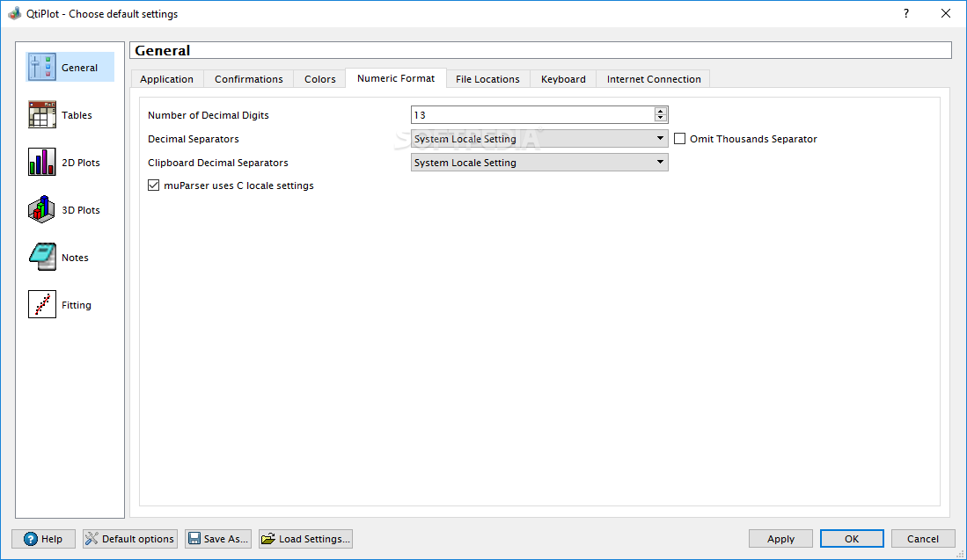Enable Omit Thousands Separator checkbox
This screenshot has width=967, height=560.
[679, 139]
